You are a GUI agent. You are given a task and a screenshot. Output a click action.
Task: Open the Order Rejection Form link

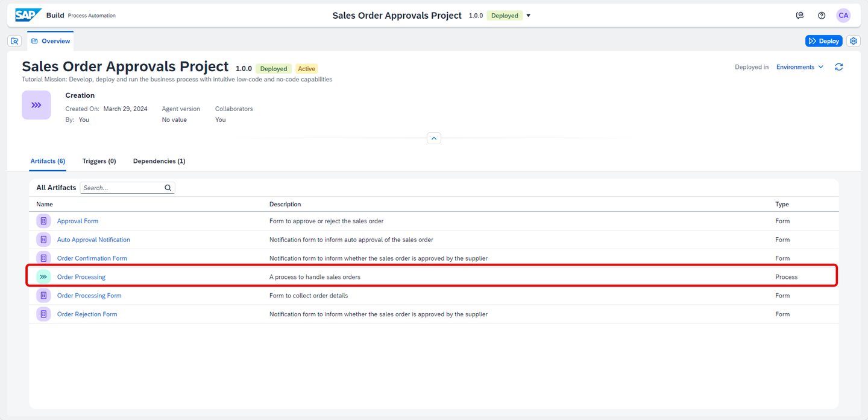pos(87,314)
